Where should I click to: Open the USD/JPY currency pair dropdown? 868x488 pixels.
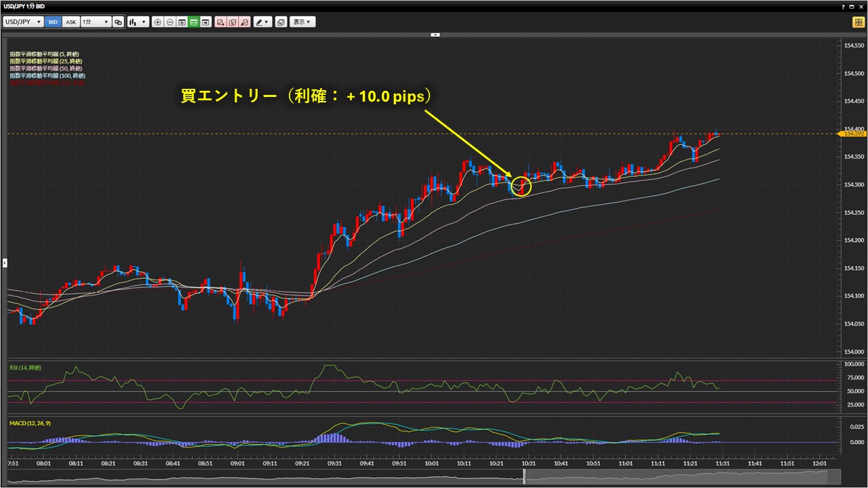point(23,22)
